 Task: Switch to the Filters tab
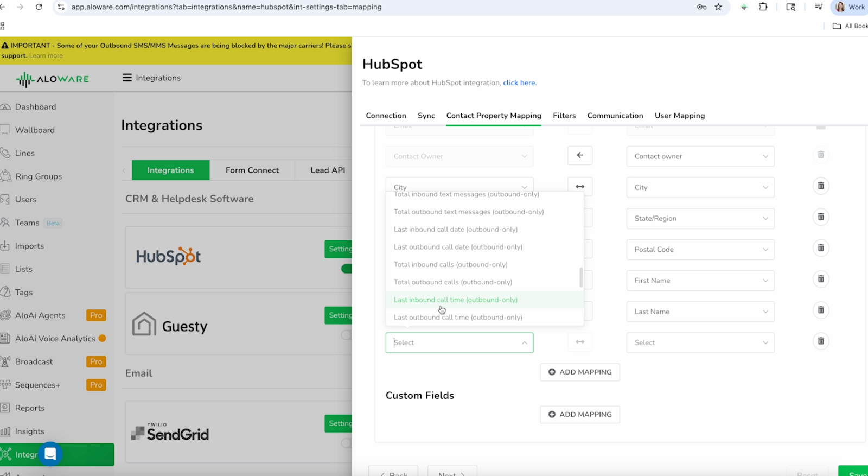tap(564, 116)
